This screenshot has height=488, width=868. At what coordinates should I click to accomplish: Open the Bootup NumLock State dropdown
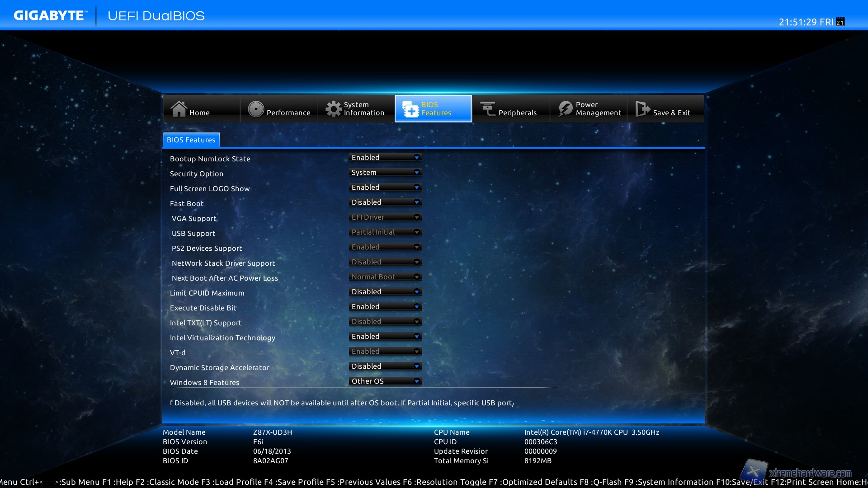click(x=386, y=158)
